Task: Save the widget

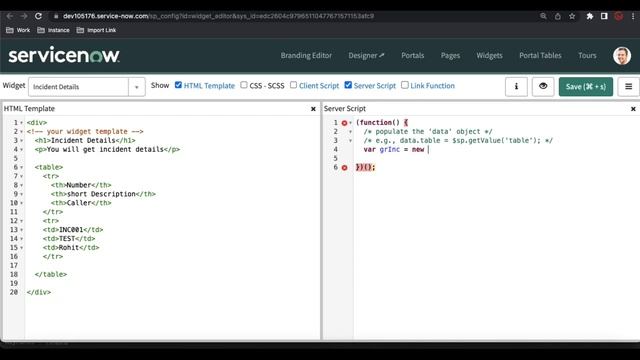Action: pos(586,87)
